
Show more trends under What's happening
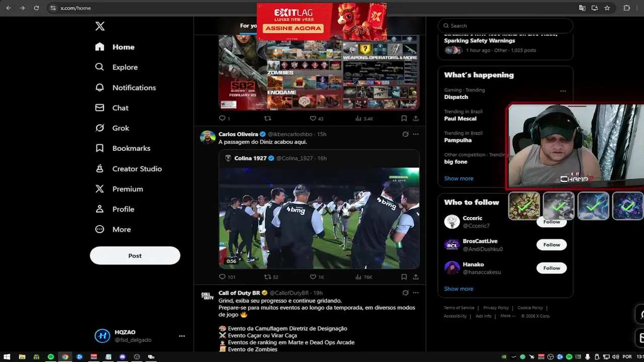(458, 178)
